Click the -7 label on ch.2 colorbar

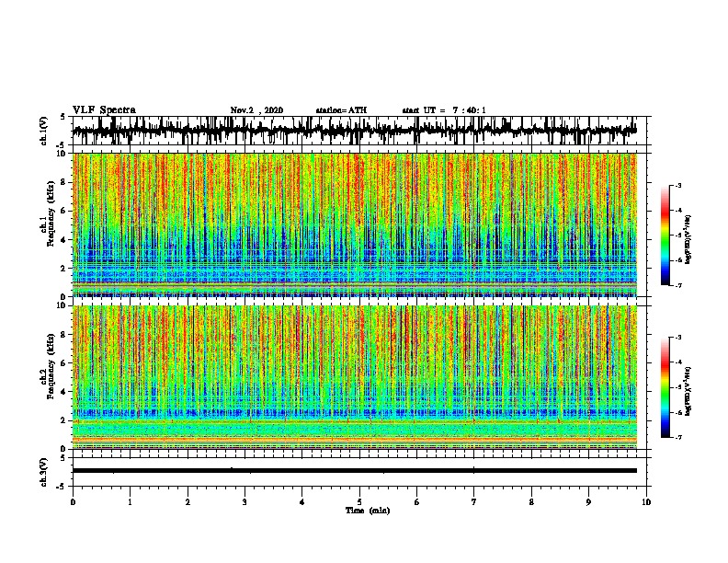click(678, 437)
